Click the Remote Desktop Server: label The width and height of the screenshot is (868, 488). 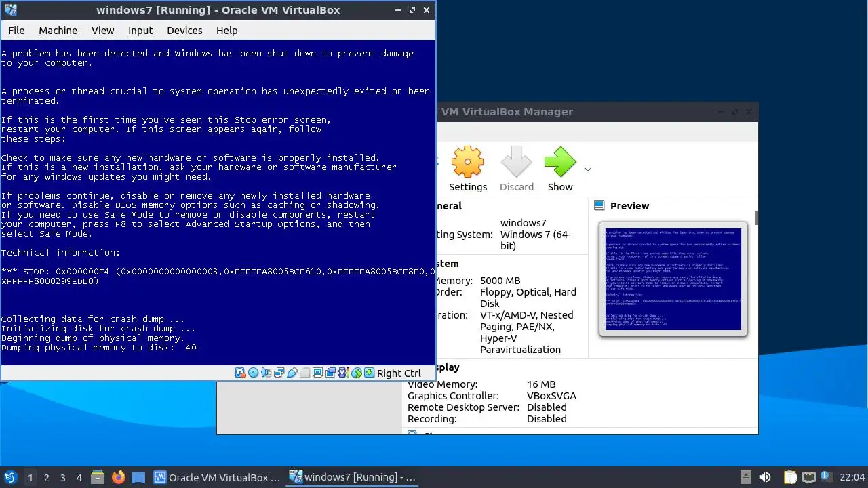(463, 407)
